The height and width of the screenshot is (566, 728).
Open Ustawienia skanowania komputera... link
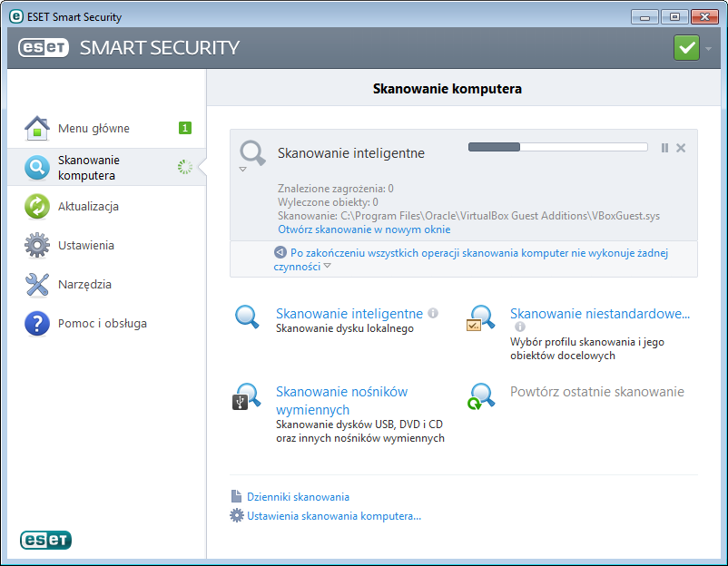coord(334,516)
